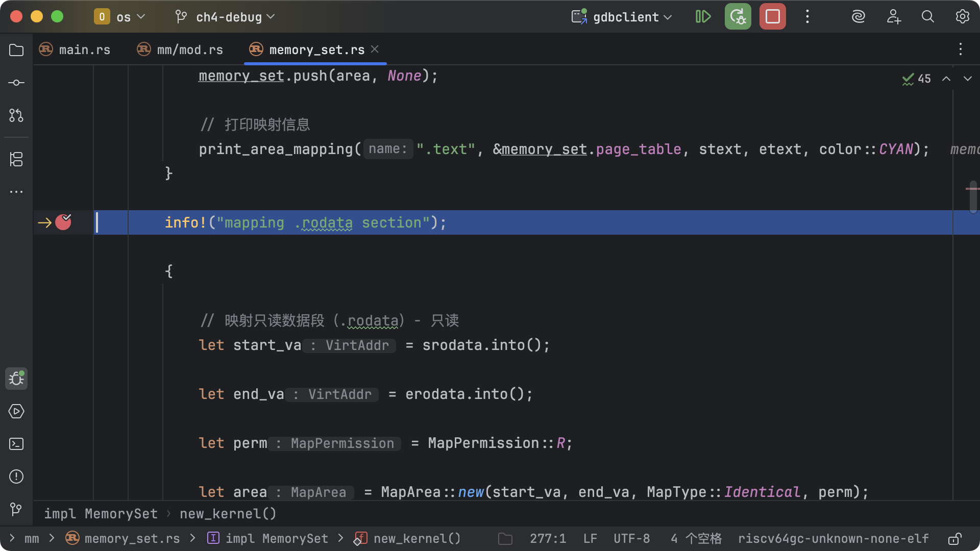Toggle file read-only lock in status bar
980x551 pixels.
[x=954, y=539]
